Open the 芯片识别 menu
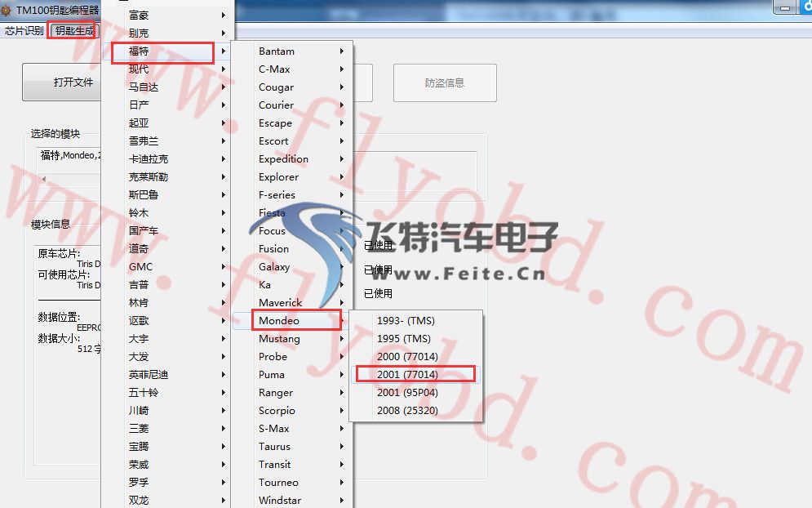 (x=24, y=30)
